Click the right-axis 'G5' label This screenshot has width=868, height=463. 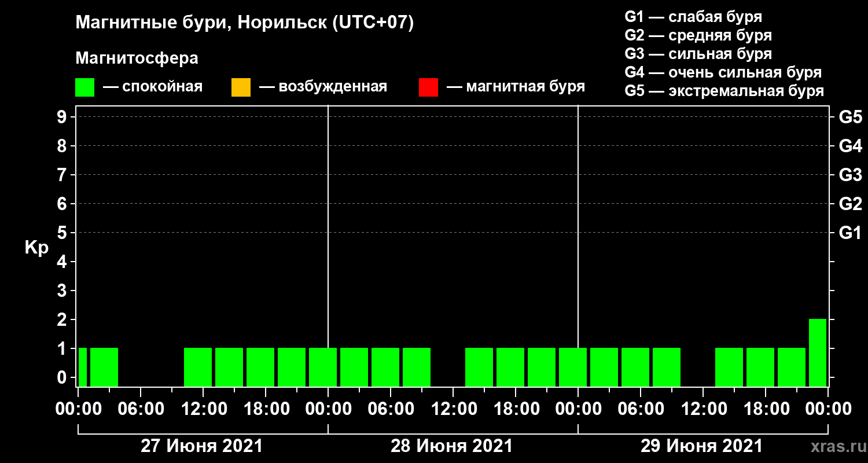pyautogui.click(x=850, y=117)
